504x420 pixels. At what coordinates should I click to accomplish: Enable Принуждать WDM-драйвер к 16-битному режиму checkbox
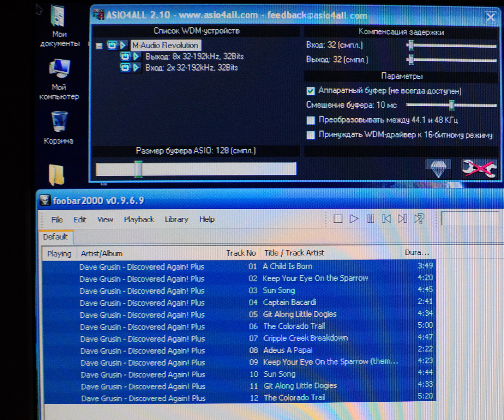click(311, 135)
